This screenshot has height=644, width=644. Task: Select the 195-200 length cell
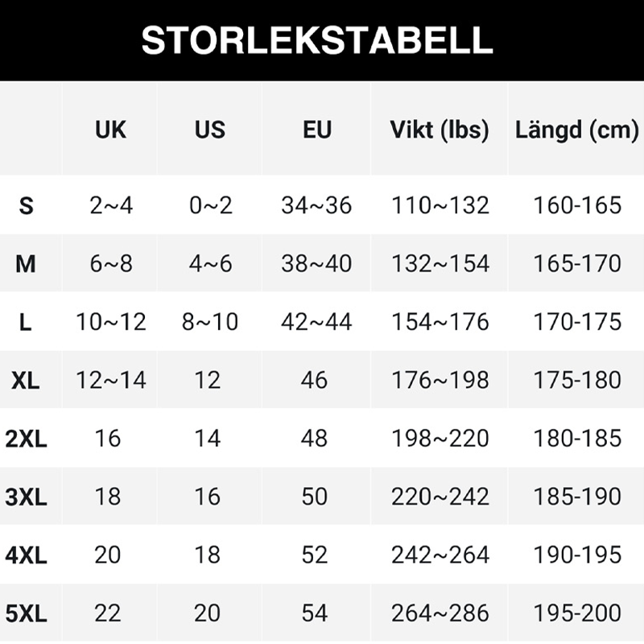coord(577,613)
